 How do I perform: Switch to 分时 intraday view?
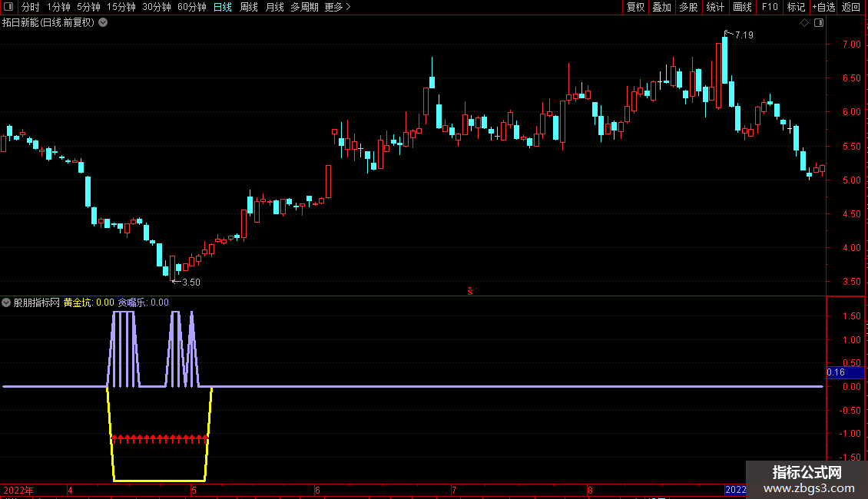(31, 7)
